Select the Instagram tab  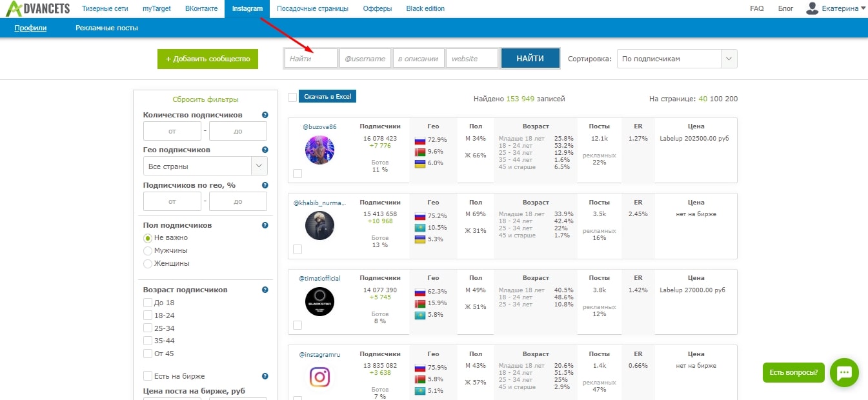tap(248, 8)
